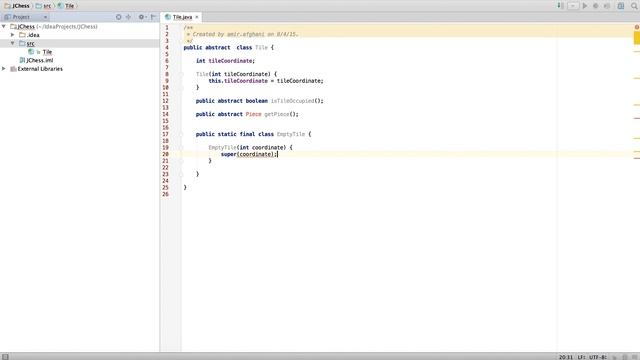Select JChess.iml file in tree
The image size is (640, 360).
[40, 60]
